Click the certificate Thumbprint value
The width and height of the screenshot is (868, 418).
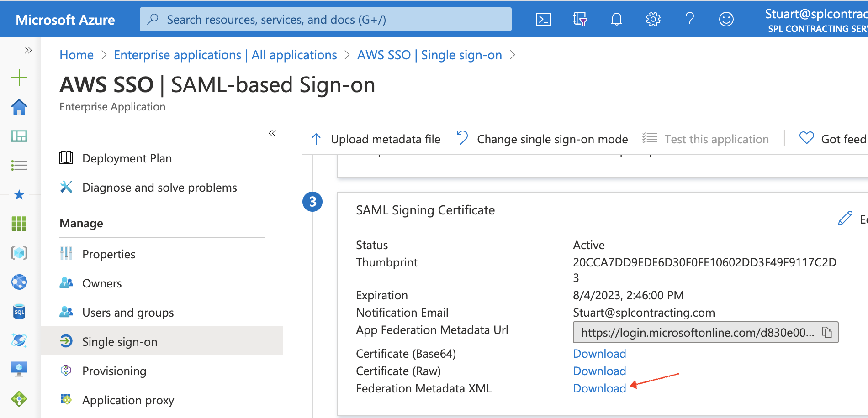pyautogui.click(x=704, y=270)
